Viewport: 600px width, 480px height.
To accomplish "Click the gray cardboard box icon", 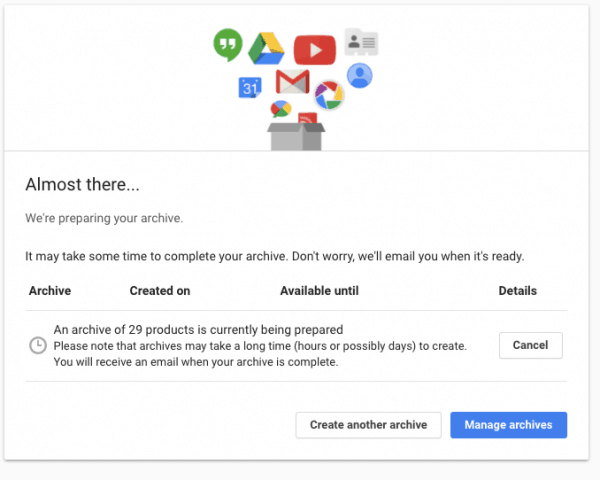I will (296, 137).
